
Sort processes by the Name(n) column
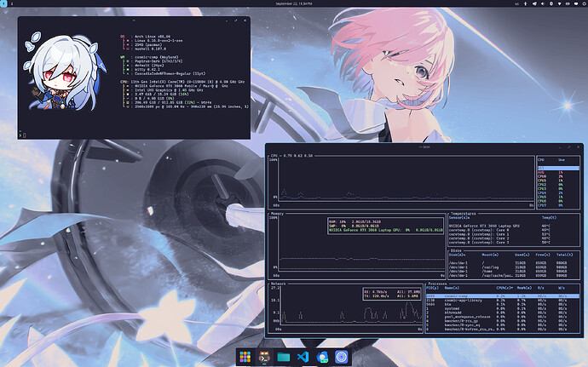[x=452, y=288]
